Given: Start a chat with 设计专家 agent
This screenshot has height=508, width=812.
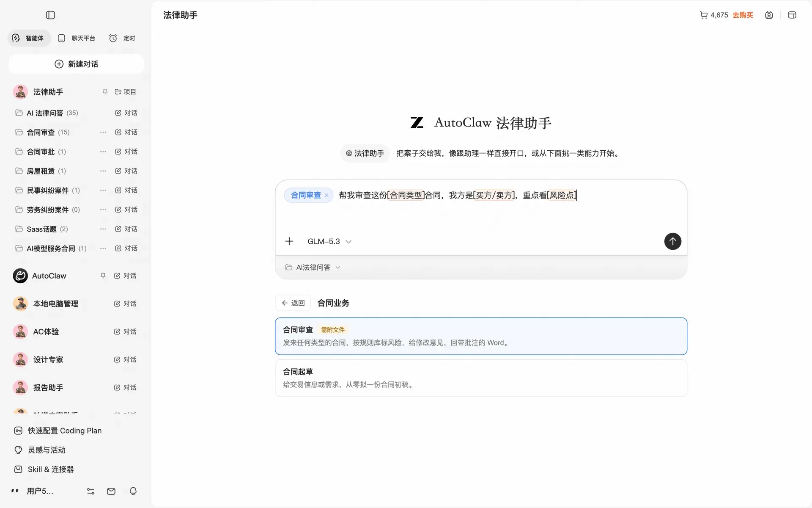Looking at the screenshot, I should point(125,359).
